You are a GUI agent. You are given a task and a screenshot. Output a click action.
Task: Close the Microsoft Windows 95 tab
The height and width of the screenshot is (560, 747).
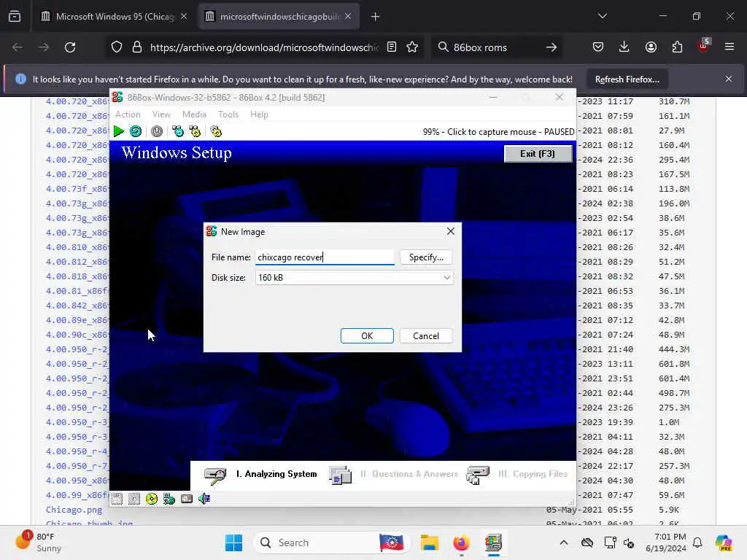(x=184, y=17)
